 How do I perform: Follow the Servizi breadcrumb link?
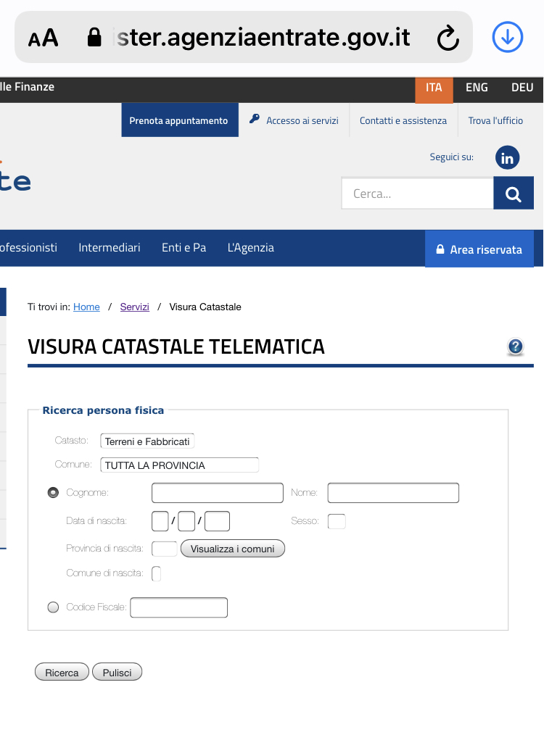coord(135,307)
